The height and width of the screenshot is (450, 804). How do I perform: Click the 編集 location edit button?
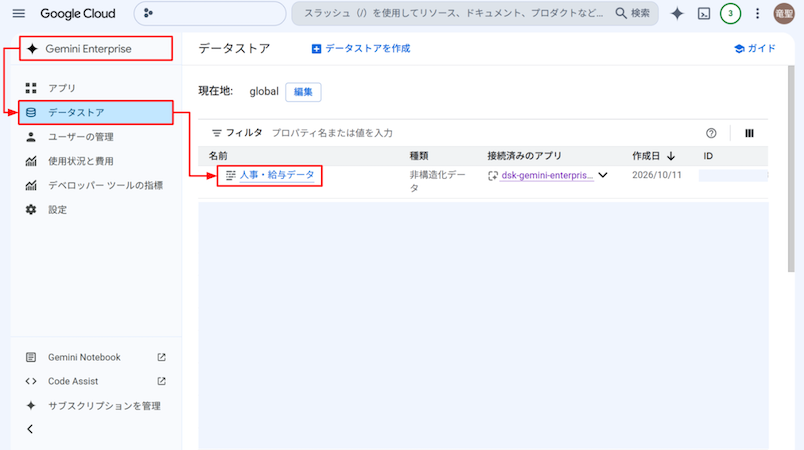[x=303, y=92]
